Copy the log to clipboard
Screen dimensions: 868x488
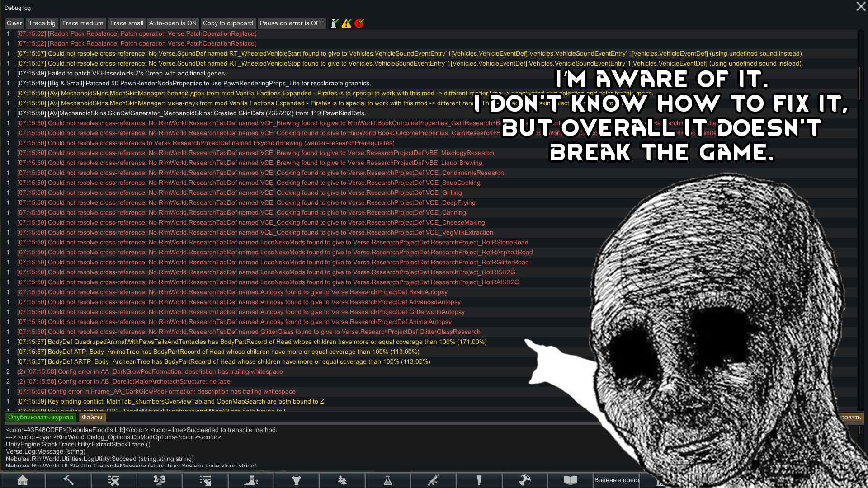click(228, 23)
